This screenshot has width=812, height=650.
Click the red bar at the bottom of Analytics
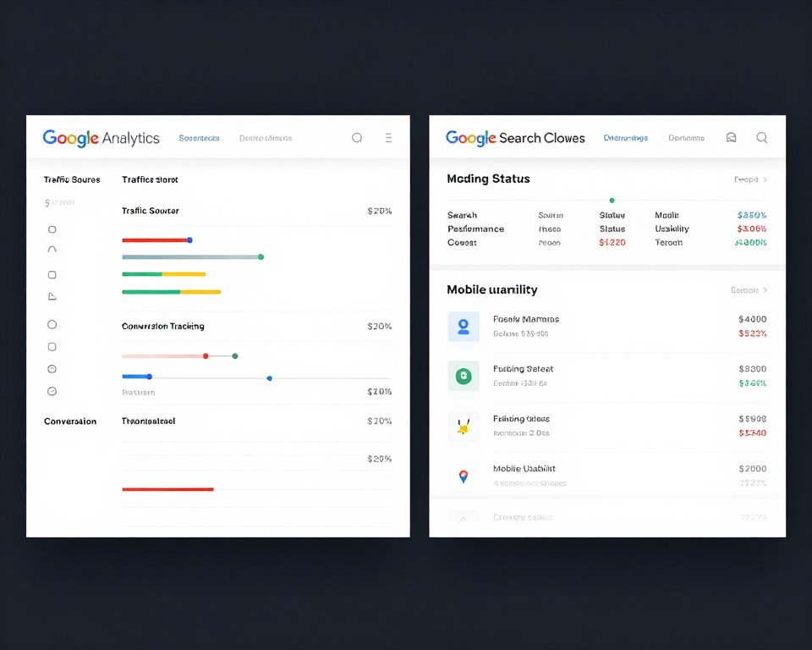[x=167, y=489]
